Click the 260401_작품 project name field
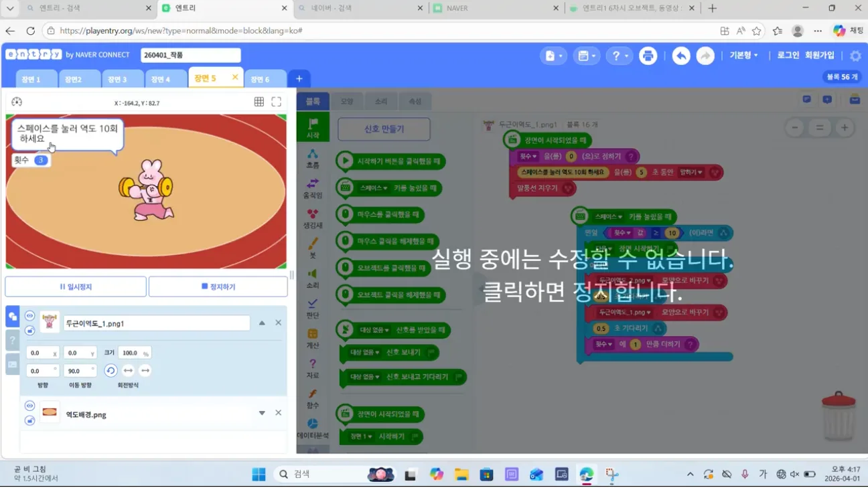Viewport: 868px width, 488px height. (x=190, y=55)
